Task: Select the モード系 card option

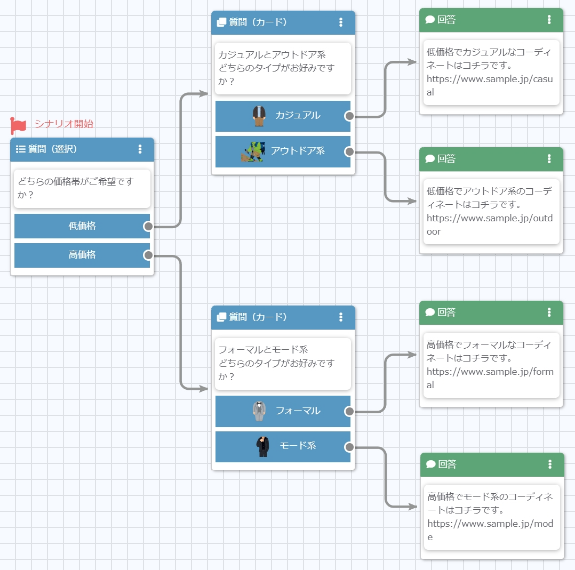Action: 283,446
